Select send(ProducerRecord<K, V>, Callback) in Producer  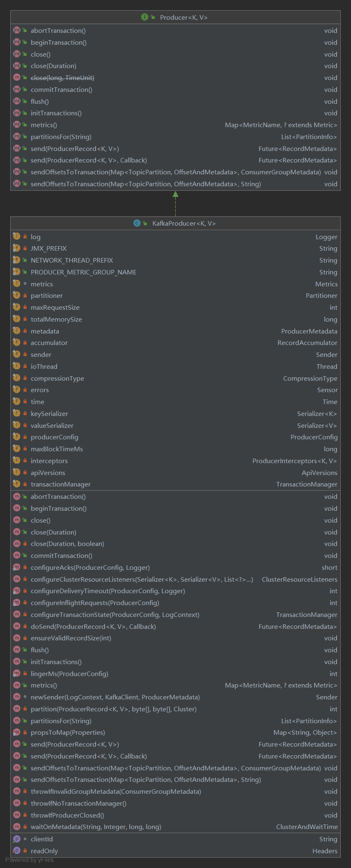coord(175,160)
